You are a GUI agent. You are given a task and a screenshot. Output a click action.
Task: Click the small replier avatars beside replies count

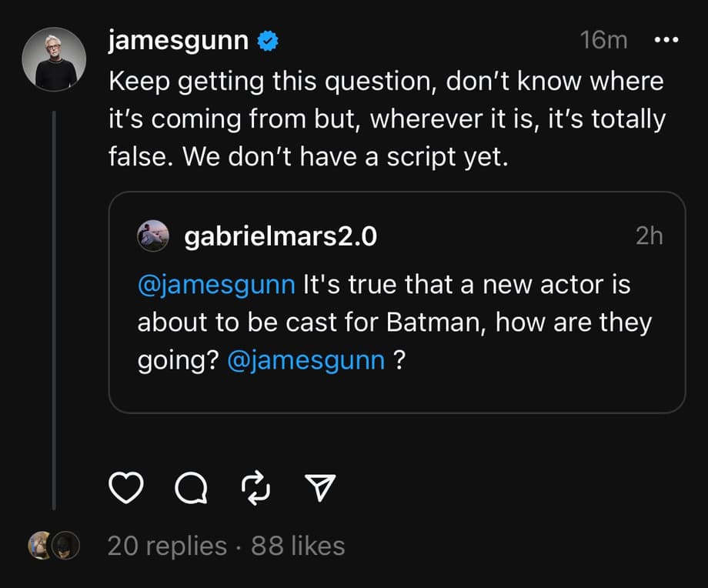tap(54, 546)
